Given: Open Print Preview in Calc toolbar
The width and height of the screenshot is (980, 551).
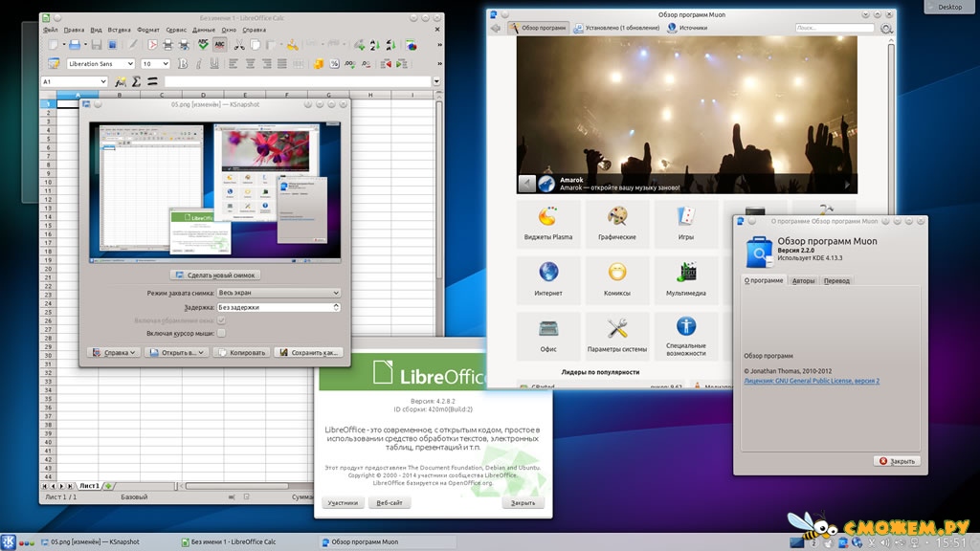Looking at the screenshot, I should (184, 45).
